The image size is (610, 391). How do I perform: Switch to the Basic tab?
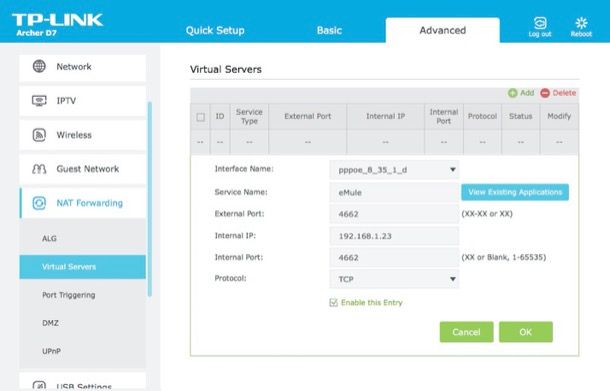[329, 30]
